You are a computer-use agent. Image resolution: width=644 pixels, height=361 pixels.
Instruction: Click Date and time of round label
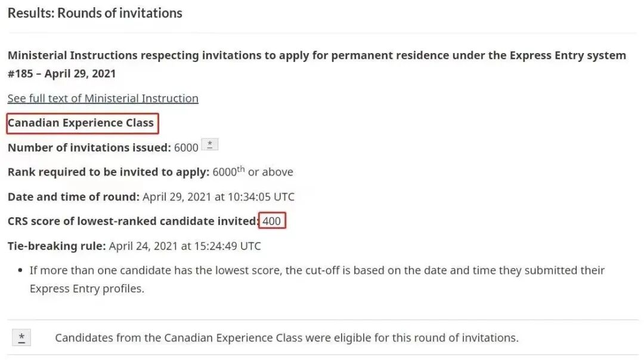click(73, 196)
